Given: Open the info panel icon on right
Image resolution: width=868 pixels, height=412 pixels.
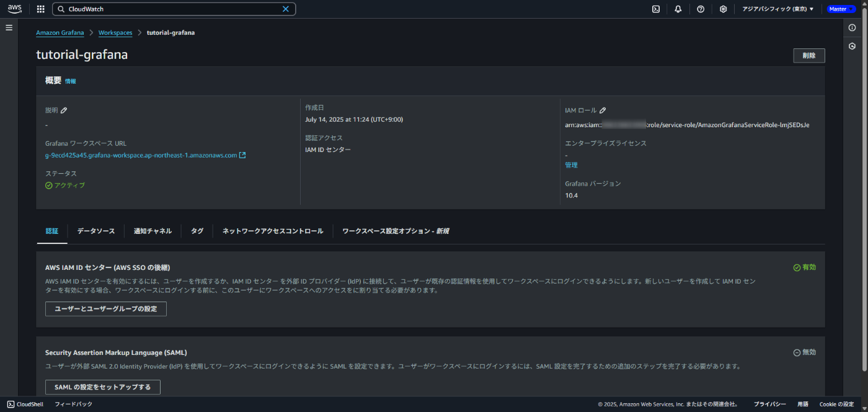Looking at the screenshot, I should 852,28.
